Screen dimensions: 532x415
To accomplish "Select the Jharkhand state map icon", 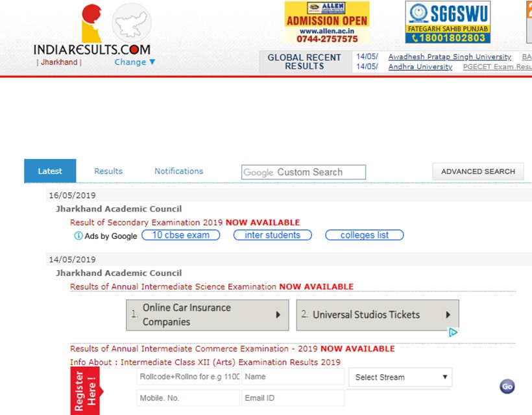I will pyautogui.click(x=131, y=23).
